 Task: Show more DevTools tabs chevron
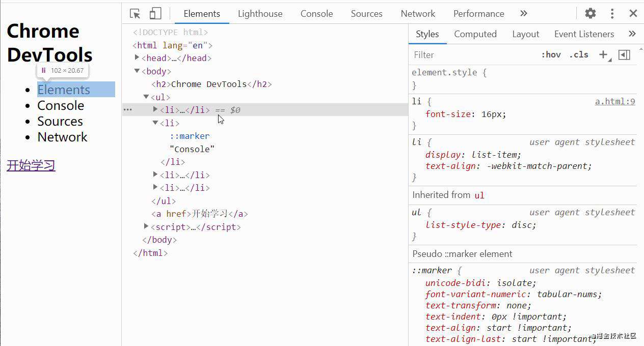pyautogui.click(x=524, y=13)
